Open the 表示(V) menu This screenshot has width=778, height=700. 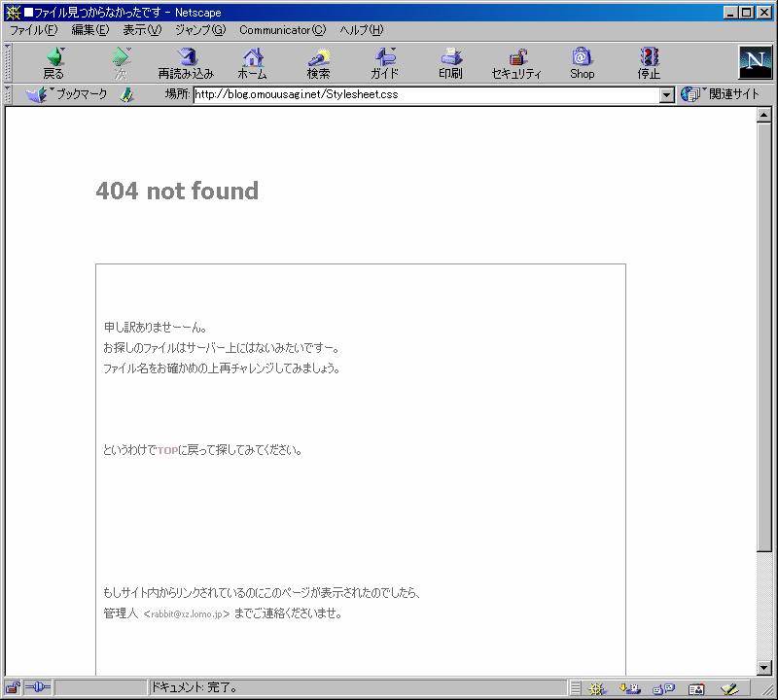pyautogui.click(x=142, y=30)
